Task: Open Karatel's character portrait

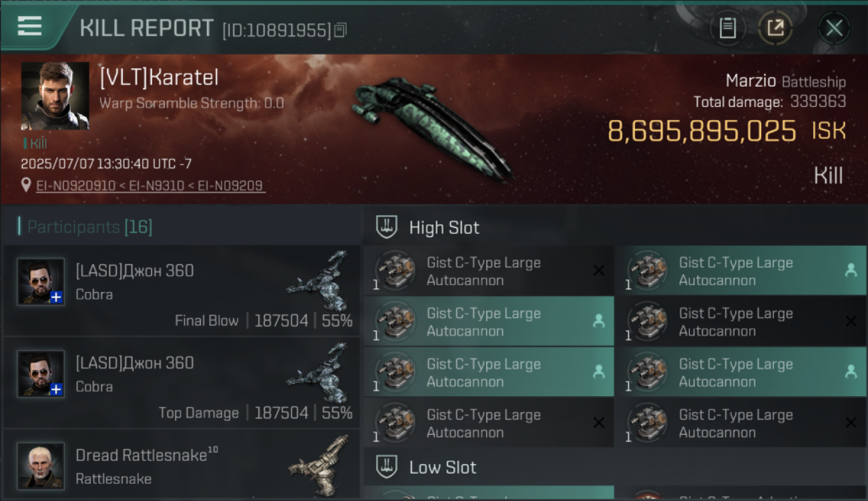Action: (x=55, y=96)
